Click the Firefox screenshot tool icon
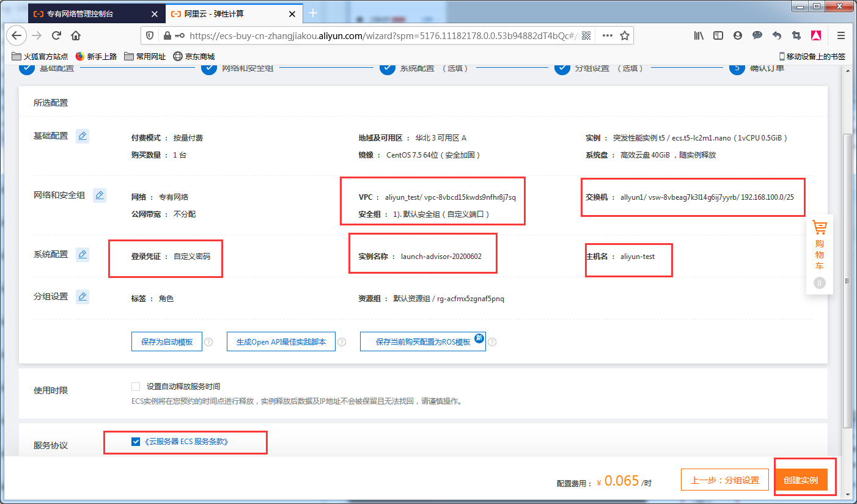857x504 pixels. tap(796, 35)
